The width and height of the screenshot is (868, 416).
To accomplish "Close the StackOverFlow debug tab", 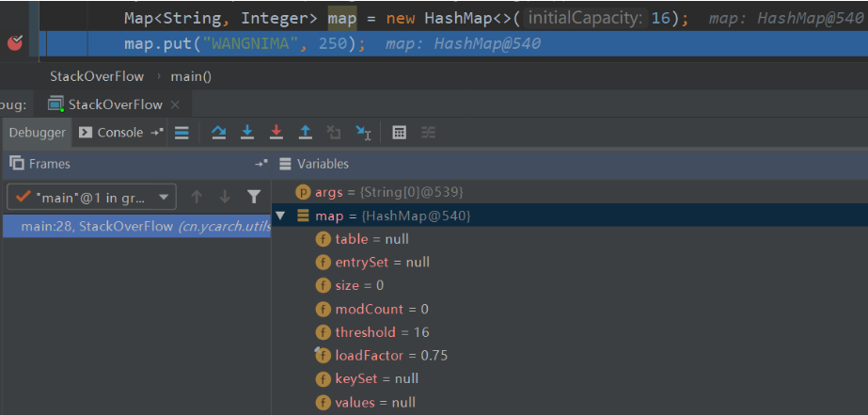I will pyautogui.click(x=175, y=104).
